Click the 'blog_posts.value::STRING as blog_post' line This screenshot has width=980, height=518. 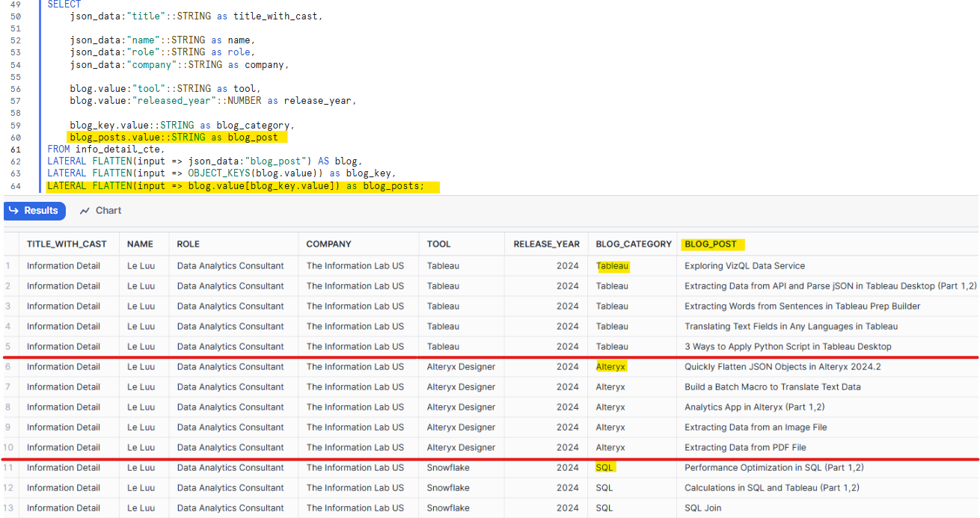pyautogui.click(x=174, y=138)
